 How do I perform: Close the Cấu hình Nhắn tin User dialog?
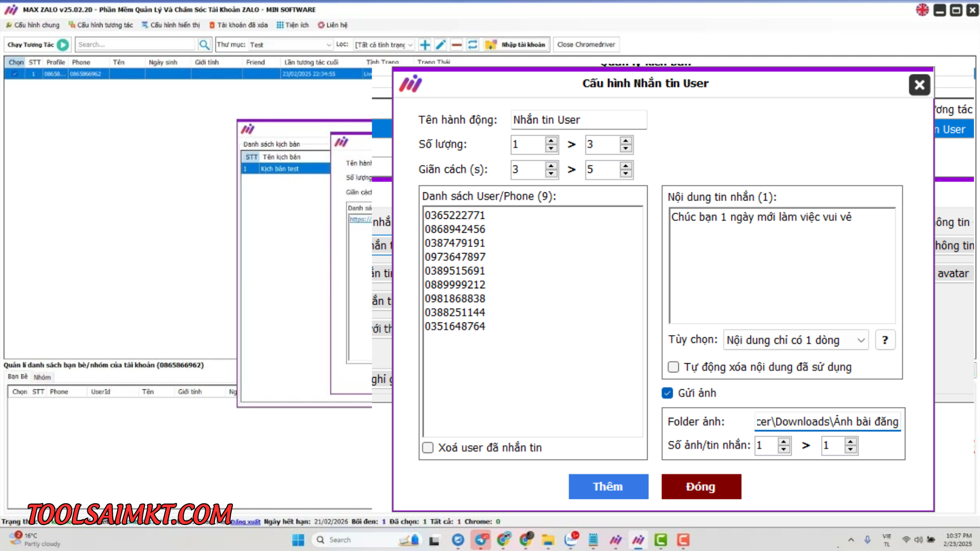pyautogui.click(x=919, y=85)
